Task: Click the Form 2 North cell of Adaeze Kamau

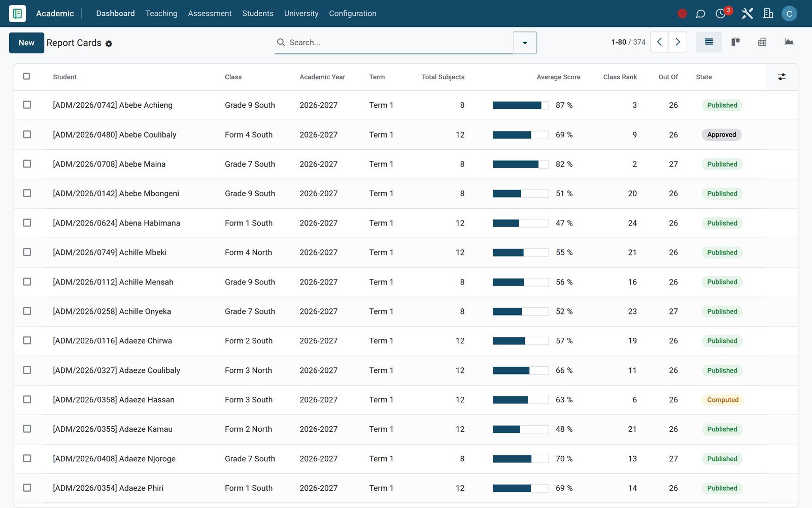Action: click(248, 429)
